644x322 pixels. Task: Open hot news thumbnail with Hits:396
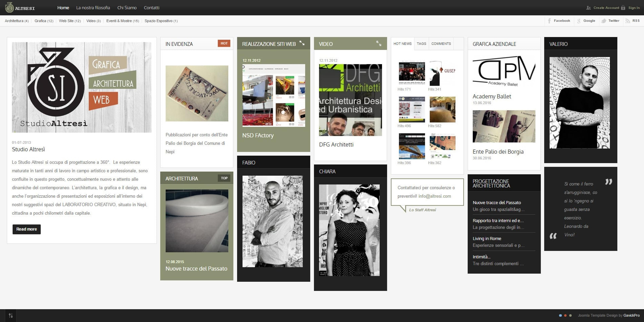412,146
